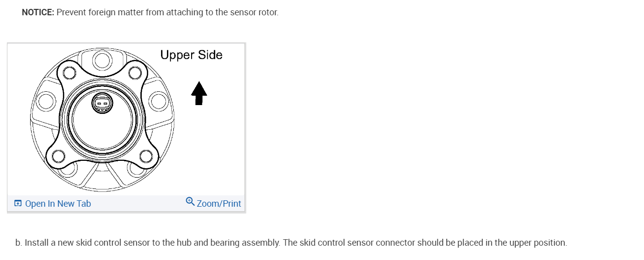The width and height of the screenshot is (644, 260).
Task: Click the upper-left flange bolt hole
Action: [x=69, y=73]
